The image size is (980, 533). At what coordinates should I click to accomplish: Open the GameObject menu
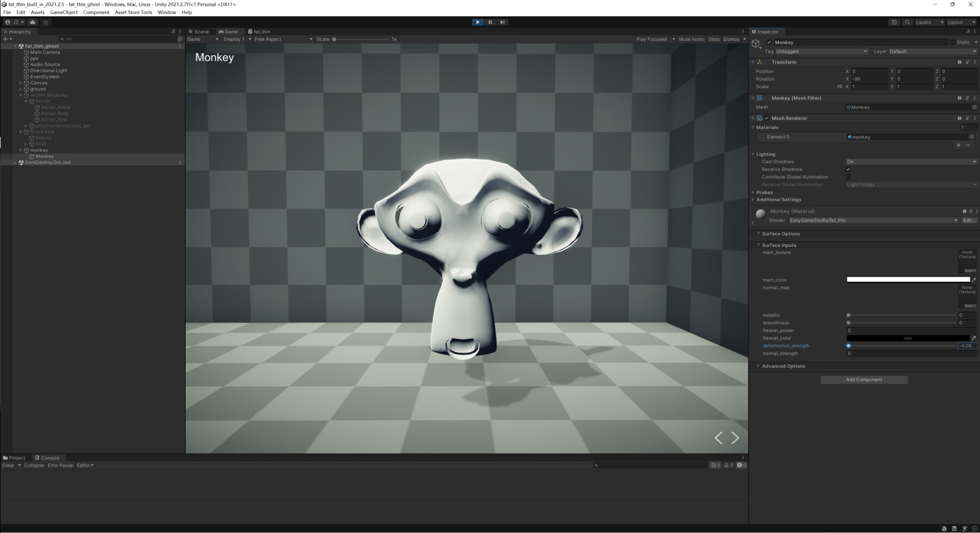[x=63, y=12]
